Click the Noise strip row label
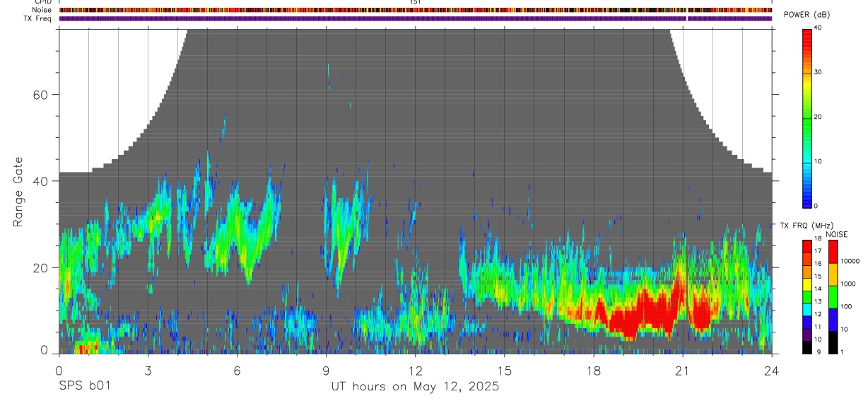The image size is (868, 401). (x=42, y=10)
